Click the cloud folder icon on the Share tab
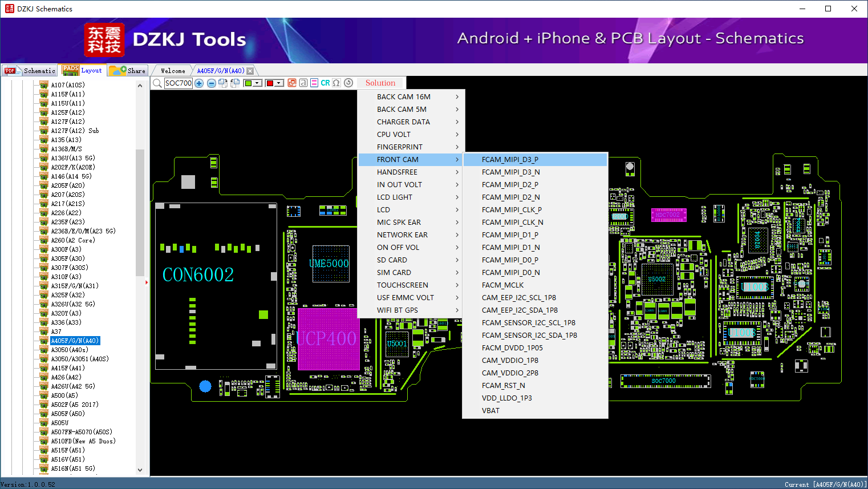The image size is (868, 489). tap(117, 70)
